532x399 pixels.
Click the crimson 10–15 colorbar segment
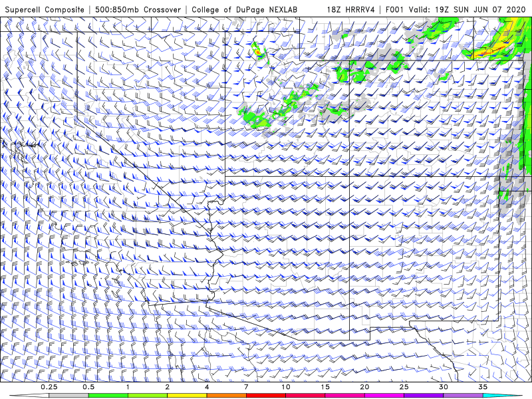click(x=305, y=396)
